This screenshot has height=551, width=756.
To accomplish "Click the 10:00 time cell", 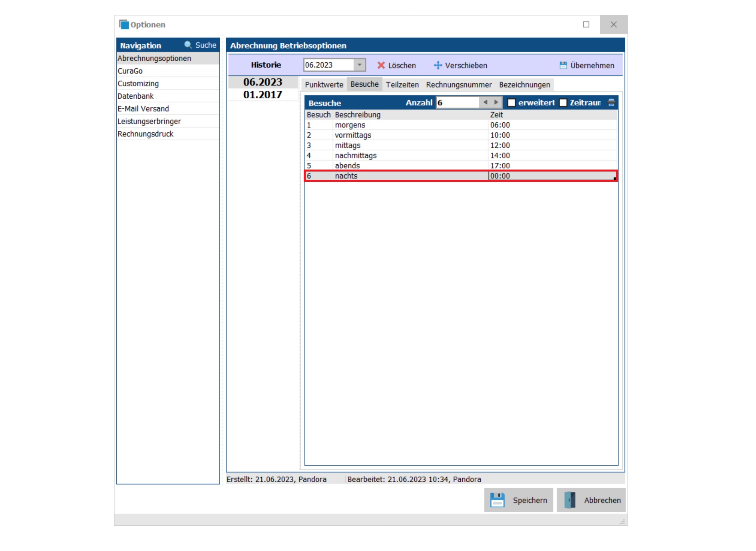I will tap(553, 135).
